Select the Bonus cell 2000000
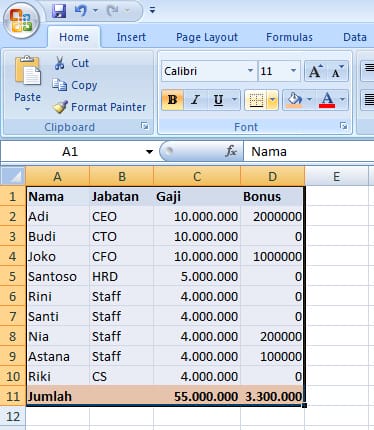The image size is (374, 430). pos(272,217)
